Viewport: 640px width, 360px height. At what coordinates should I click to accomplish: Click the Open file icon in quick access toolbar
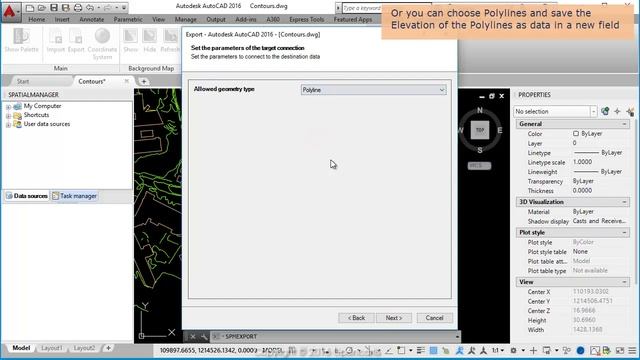pos(42,8)
